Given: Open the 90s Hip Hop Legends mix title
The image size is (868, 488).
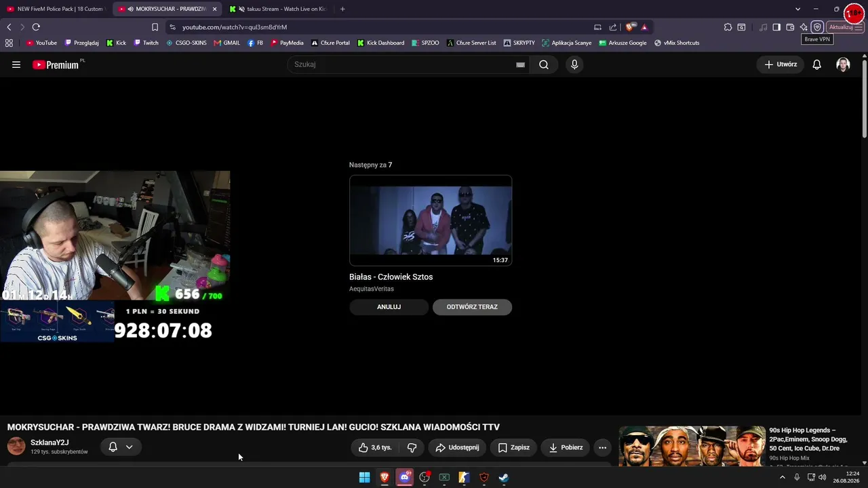Looking at the screenshot, I should point(808,439).
